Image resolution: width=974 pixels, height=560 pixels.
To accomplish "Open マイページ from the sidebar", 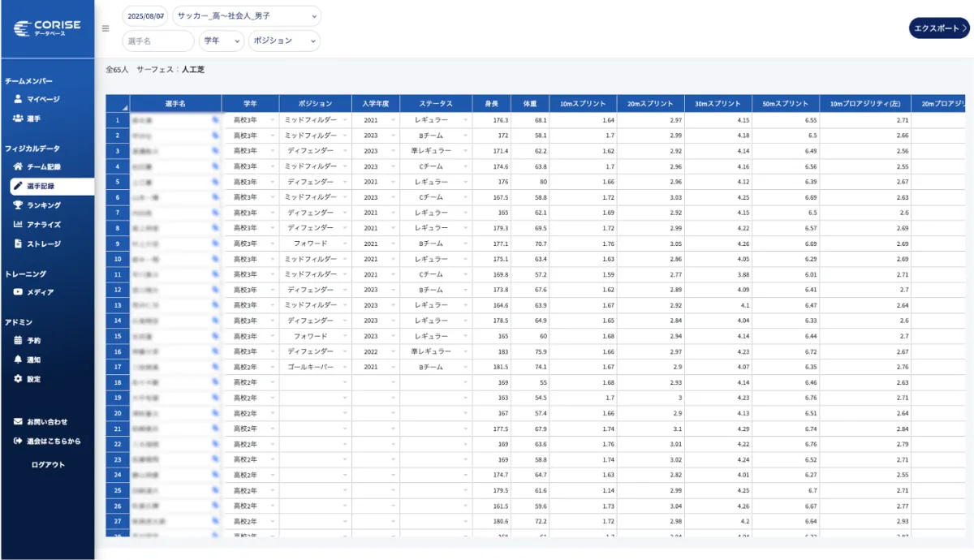I will 42,99.
